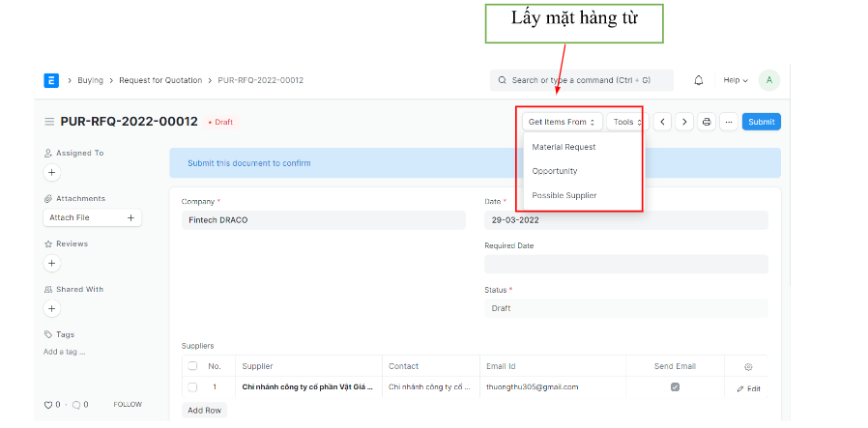
Task: Toggle the sidebar hamburger icon
Action: 49,122
